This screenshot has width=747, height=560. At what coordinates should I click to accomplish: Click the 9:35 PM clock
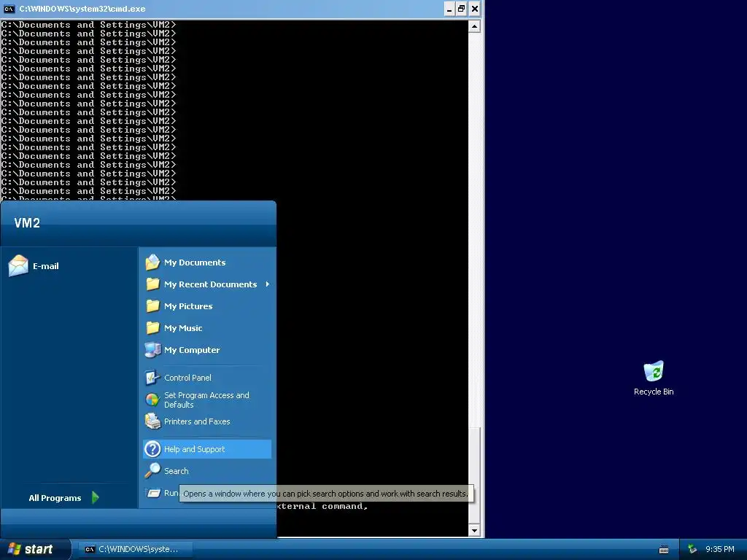(x=720, y=550)
